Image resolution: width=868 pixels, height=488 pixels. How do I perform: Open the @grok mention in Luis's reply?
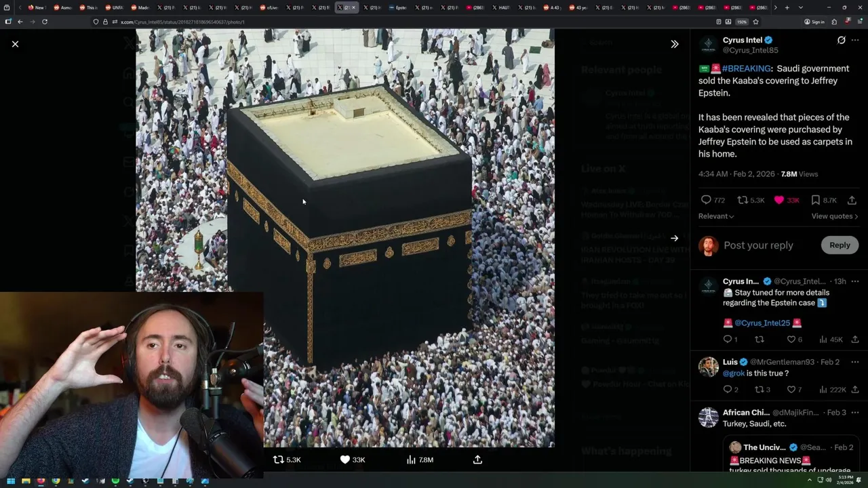(734, 373)
